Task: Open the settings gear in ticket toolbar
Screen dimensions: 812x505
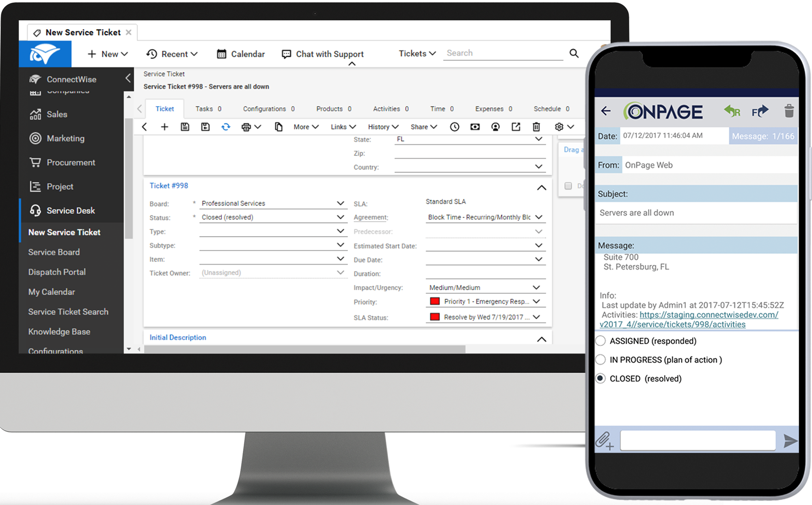Action: point(559,127)
